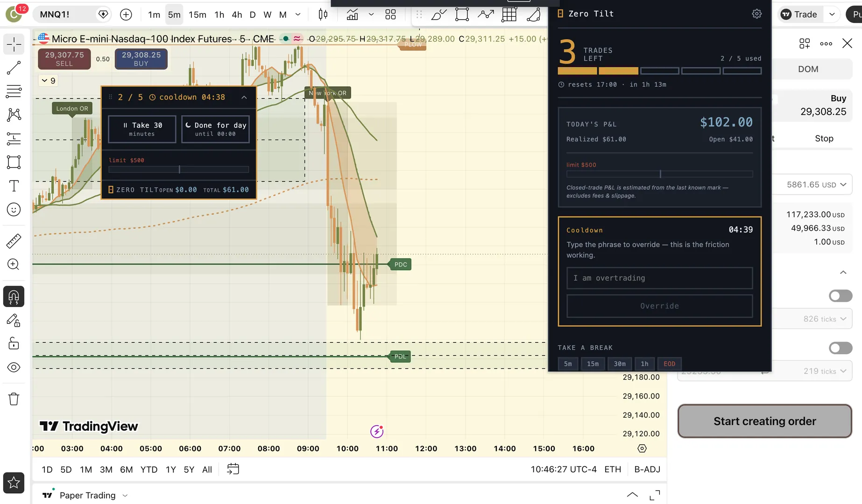Click the loss limit progress bar in panel

pos(659,174)
